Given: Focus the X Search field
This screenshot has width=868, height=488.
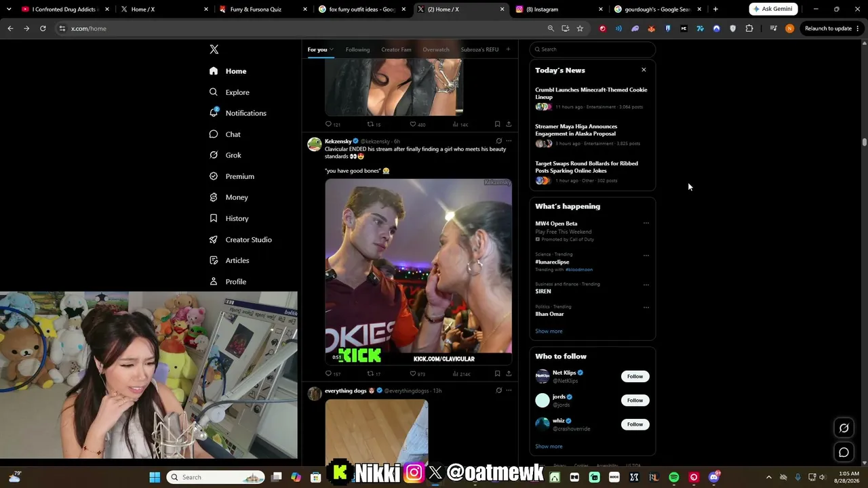Looking at the screenshot, I should click(593, 49).
